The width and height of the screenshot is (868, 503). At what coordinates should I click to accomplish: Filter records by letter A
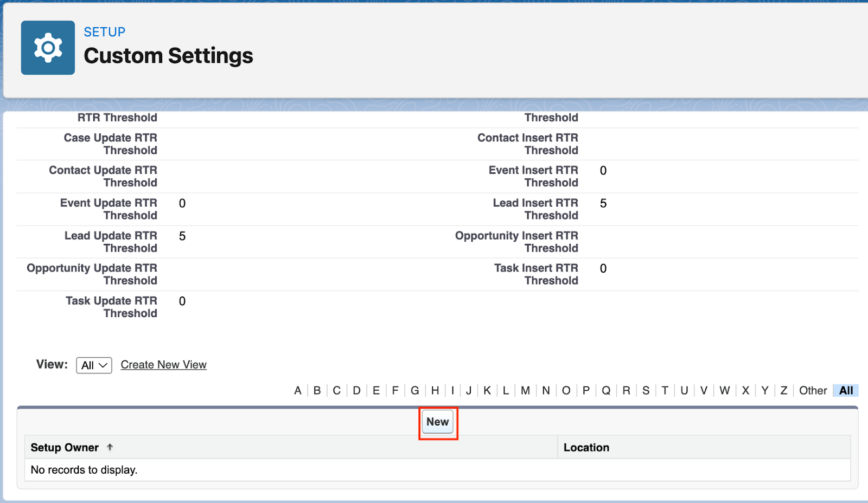point(298,390)
